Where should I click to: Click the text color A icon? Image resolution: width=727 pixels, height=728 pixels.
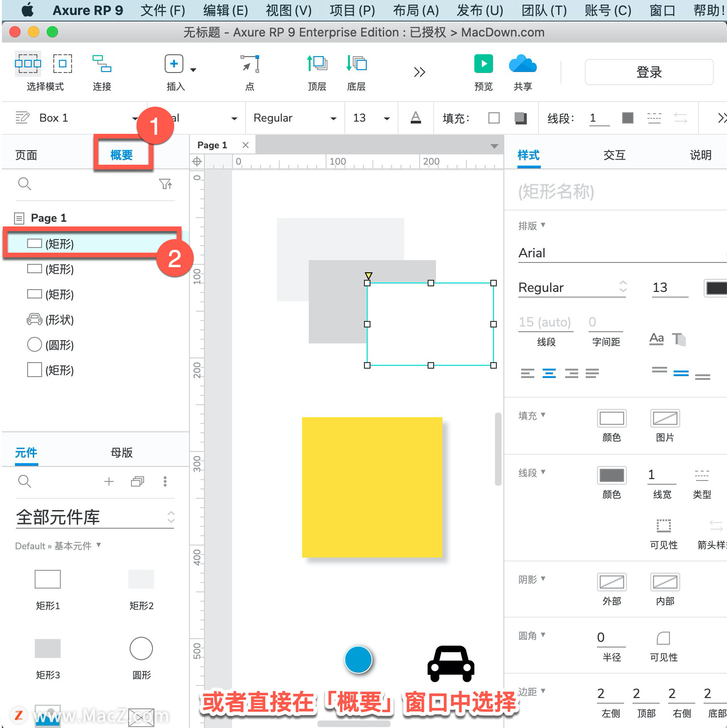(x=415, y=117)
